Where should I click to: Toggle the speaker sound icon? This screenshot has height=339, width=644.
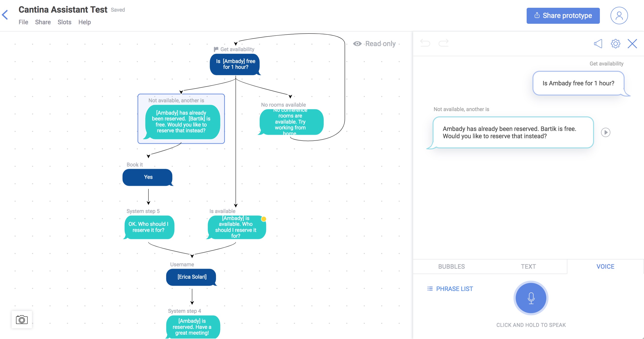tap(598, 43)
